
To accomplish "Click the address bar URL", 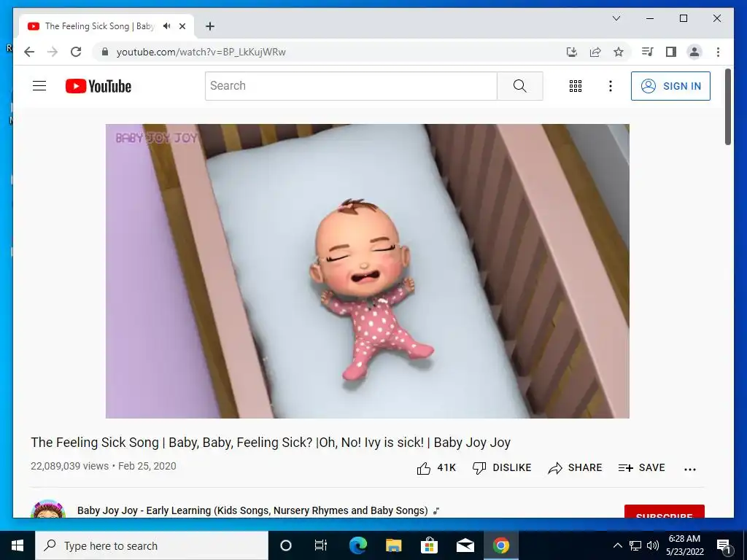I will pyautogui.click(x=201, y=52).
